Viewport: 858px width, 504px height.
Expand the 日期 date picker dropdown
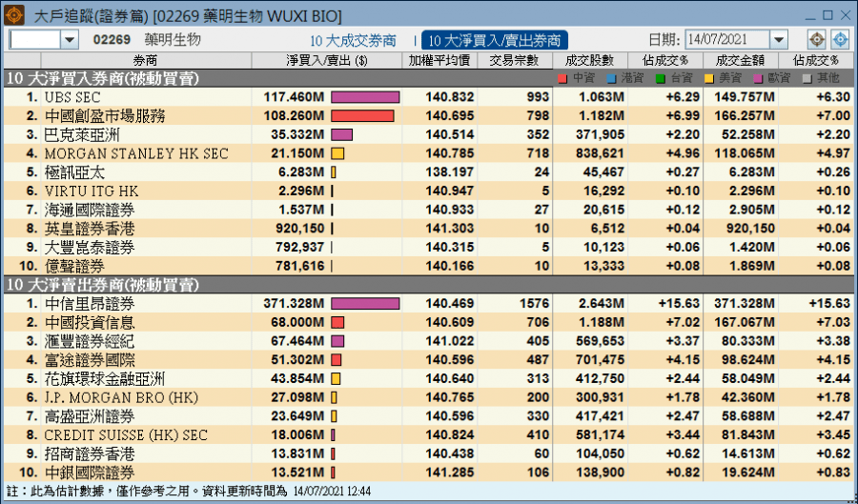point(779,39)
